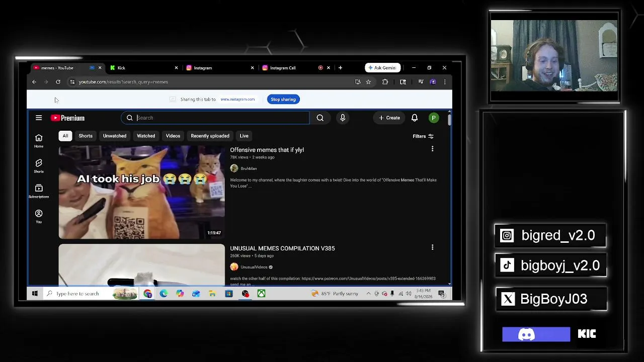Screen dimensions: 644x362
Task: Select the Shorts filter chip
Action: click(86, 136)
